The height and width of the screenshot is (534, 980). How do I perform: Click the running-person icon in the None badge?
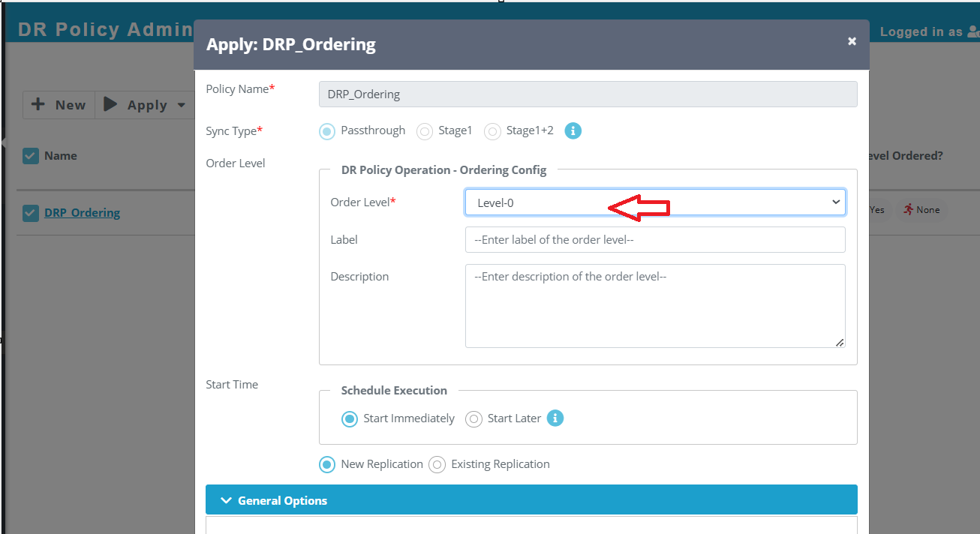909,210
